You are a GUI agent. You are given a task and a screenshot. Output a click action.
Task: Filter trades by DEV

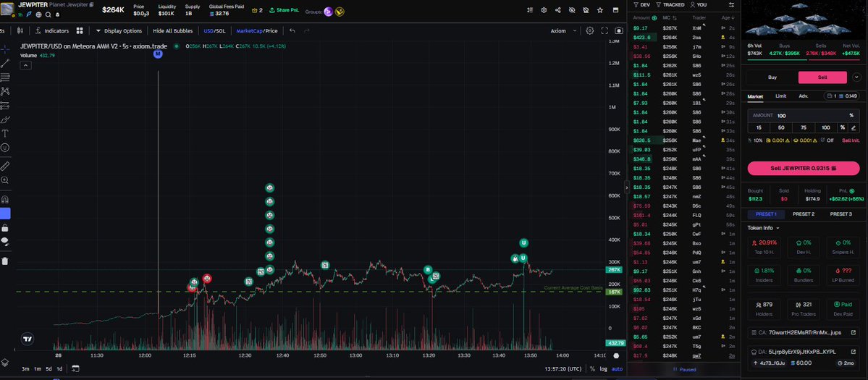[x=642, y=4]
